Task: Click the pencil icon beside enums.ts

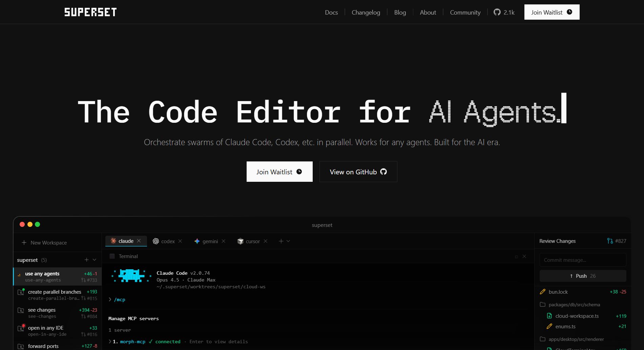Action: [x=549, y=326]
